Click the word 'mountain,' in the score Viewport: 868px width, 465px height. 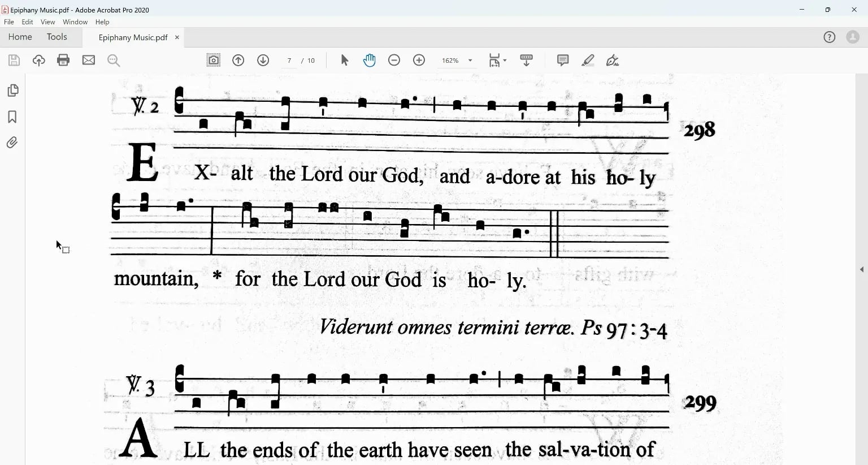[157, 279]
